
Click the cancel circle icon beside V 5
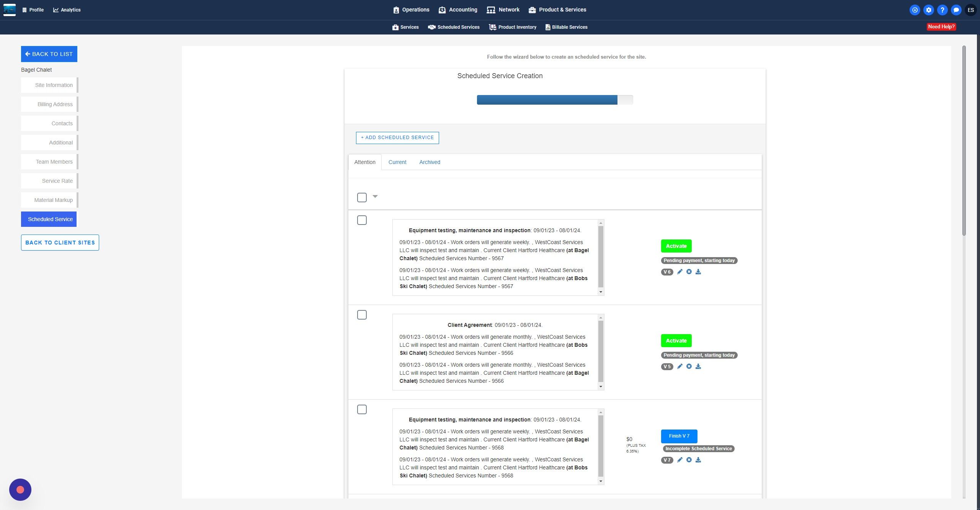(x=689, y=366)
